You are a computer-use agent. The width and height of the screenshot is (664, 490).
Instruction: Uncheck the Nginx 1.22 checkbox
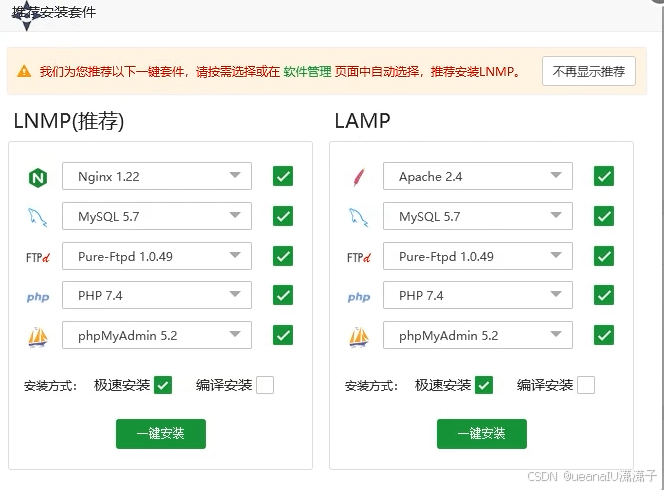[x=283, y=176]
